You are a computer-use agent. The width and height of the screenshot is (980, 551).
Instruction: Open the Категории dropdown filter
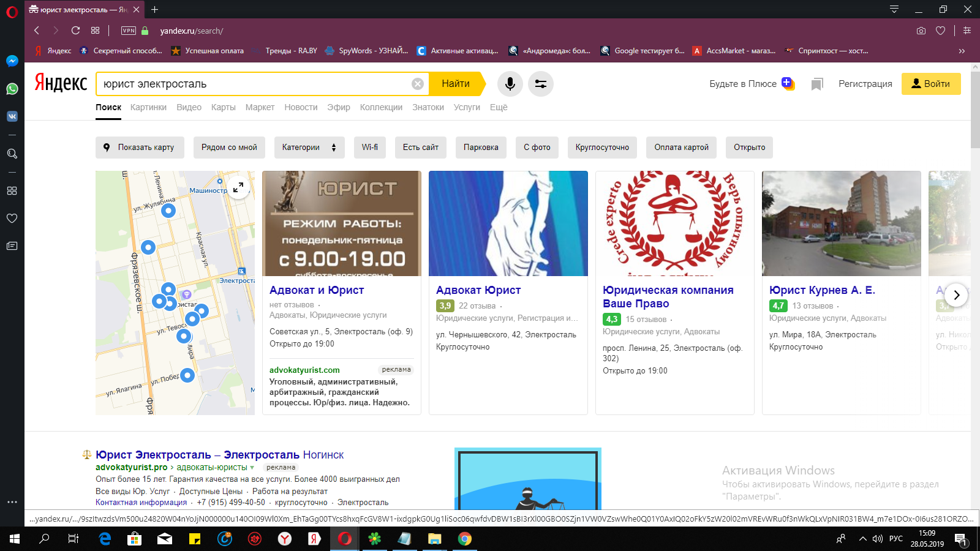click(x=309, y=148)
